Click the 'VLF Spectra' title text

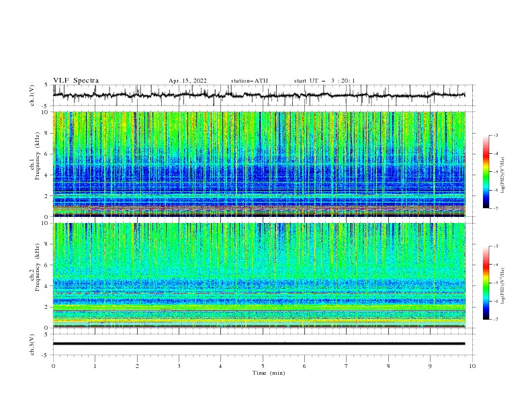click(x=76, y=81)
